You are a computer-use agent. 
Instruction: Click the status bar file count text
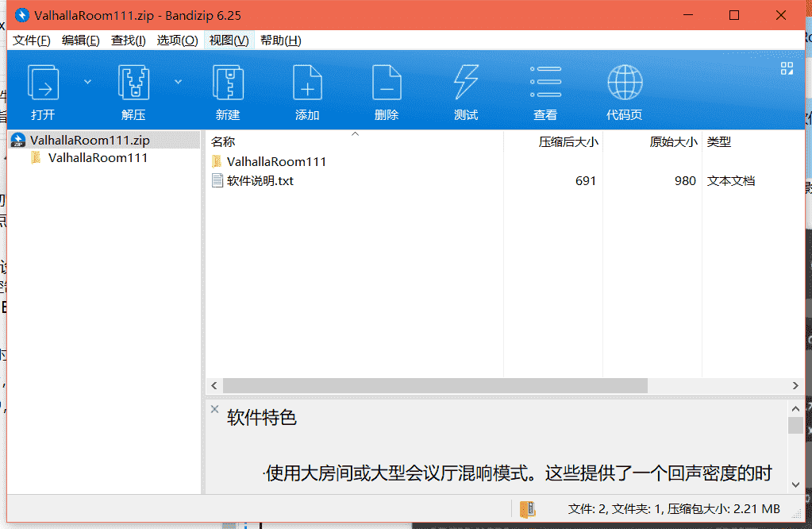(x=674, y=509)
